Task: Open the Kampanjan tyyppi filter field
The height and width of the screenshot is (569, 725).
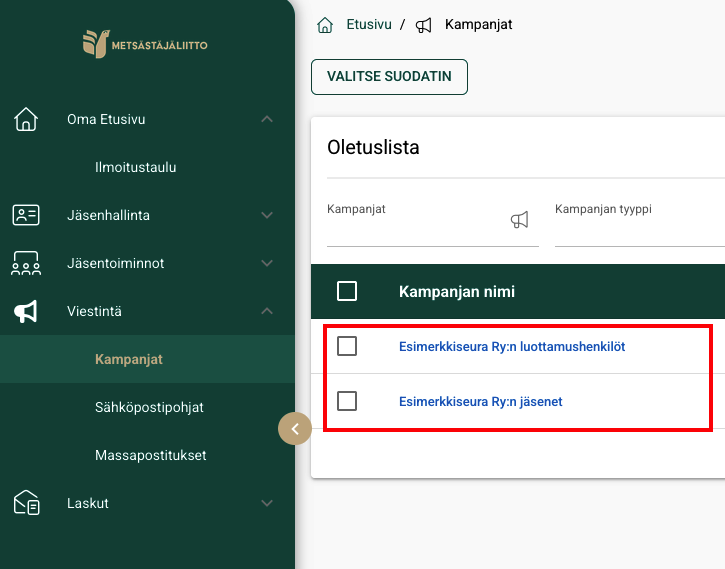Action: coord(640,224)
